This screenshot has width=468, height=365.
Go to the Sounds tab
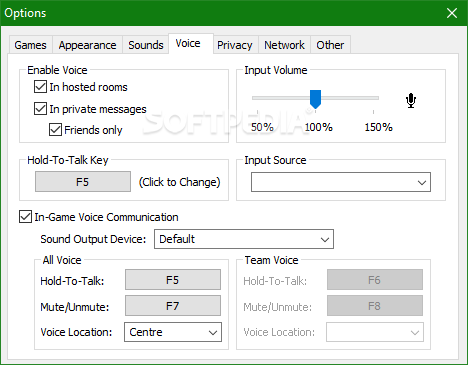pyautogui.click(x=146, y=45)
